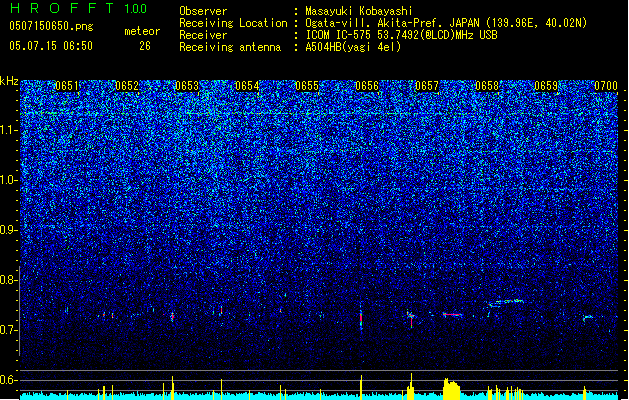Click the horizontal red meteor echo after 0657
Image resolution: width=629 pixels, height=400 pixels.
tap(452, 315)
